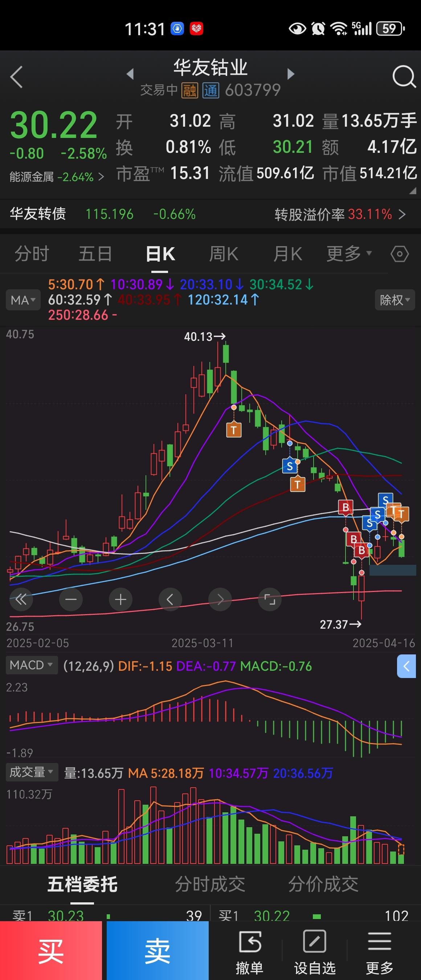Viewport: 421px width, 980px height.
Task: Tap the T marker near the chart peak
Action: (233, 430)
